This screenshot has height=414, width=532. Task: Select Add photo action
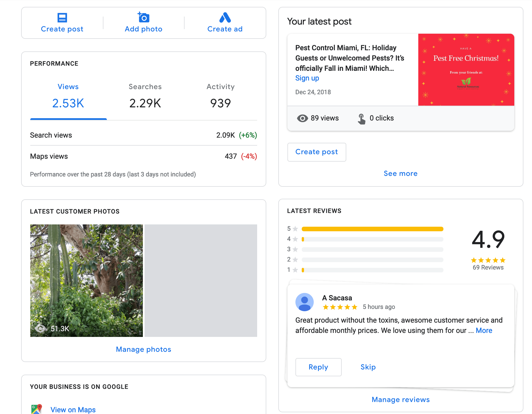[x=143, y=23]
